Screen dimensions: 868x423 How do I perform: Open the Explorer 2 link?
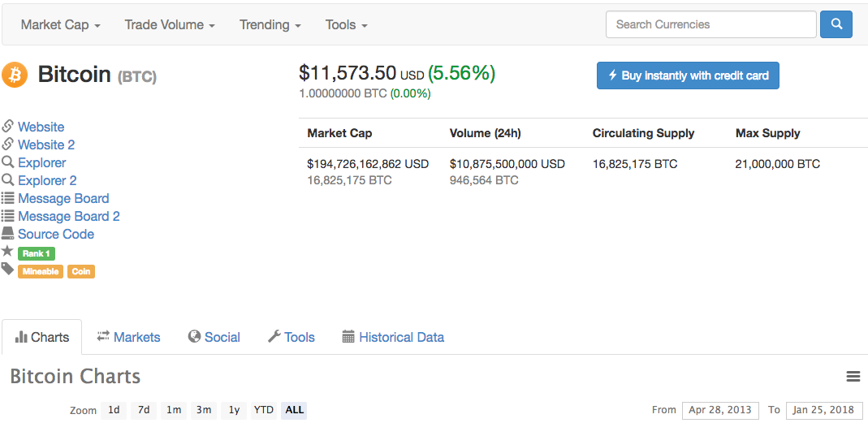[x=47, y=180]
